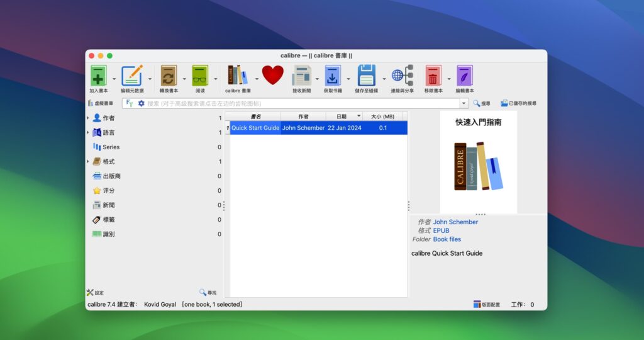The width and height of the screenshot is (644, 340).
Task: Click the Get books download icon
Action: (x=332, y=76)
